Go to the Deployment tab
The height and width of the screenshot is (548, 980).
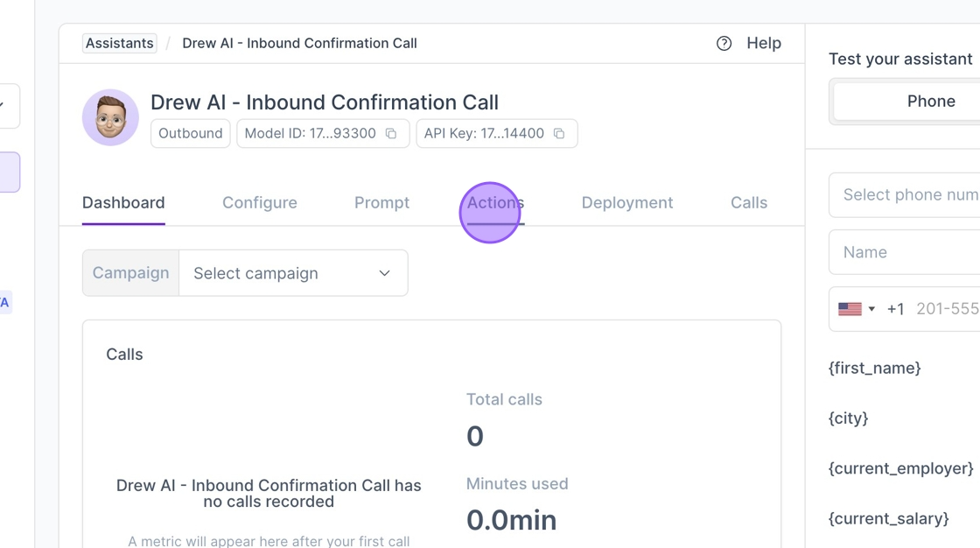coord(626,203)
